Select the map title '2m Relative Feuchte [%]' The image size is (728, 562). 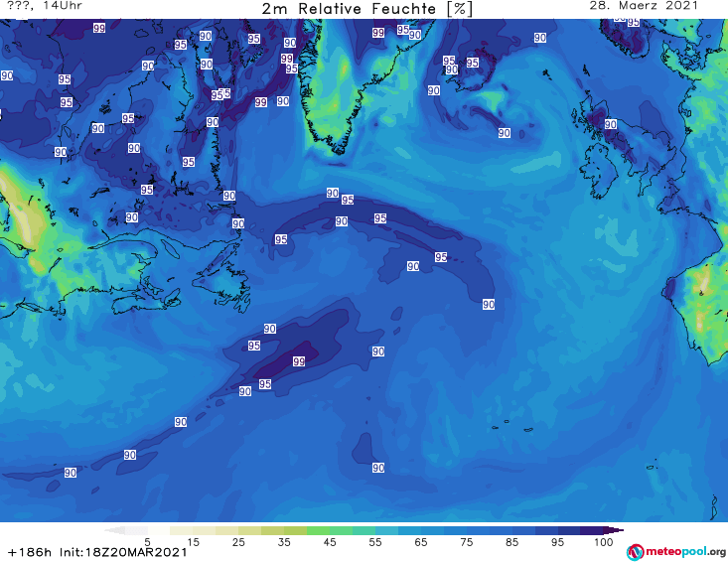366,9
